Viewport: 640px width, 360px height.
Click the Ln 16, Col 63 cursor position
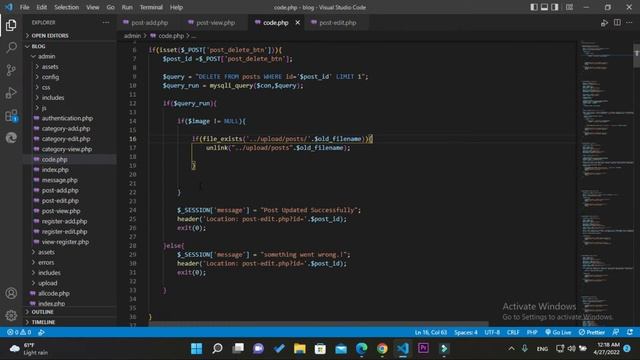coord(431,332)
